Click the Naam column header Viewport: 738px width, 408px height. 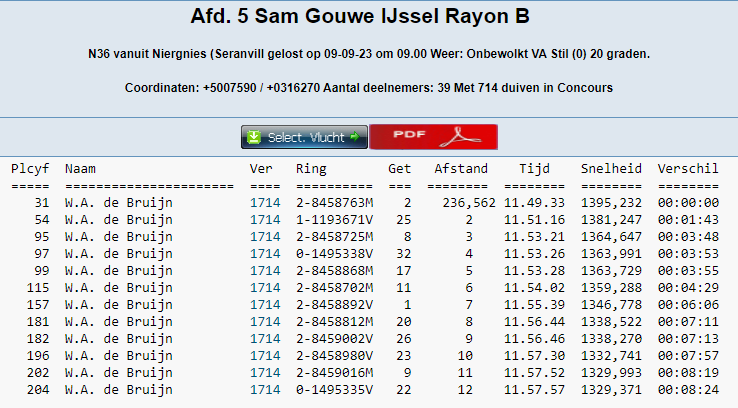[x=80, y=168]
